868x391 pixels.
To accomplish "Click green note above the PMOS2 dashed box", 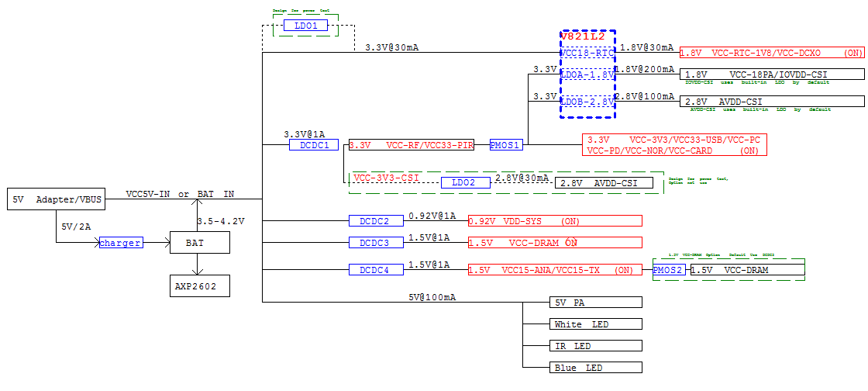I will [x=722, y=255].
